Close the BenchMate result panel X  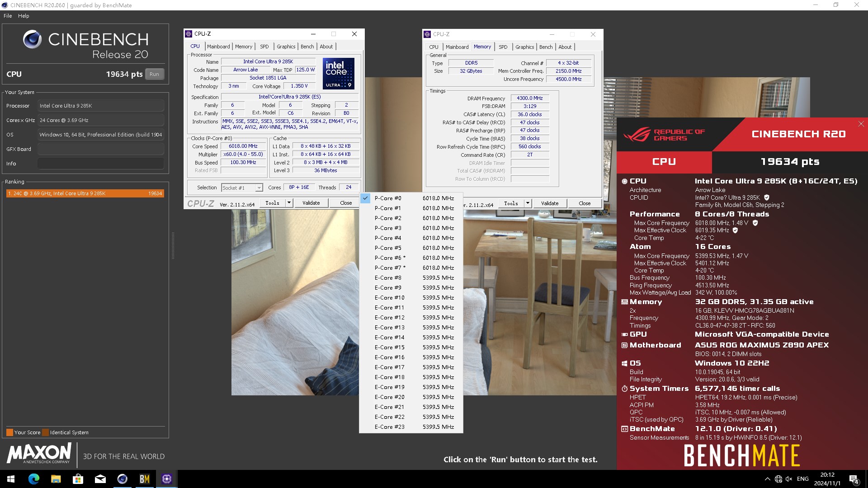point(861,124)
